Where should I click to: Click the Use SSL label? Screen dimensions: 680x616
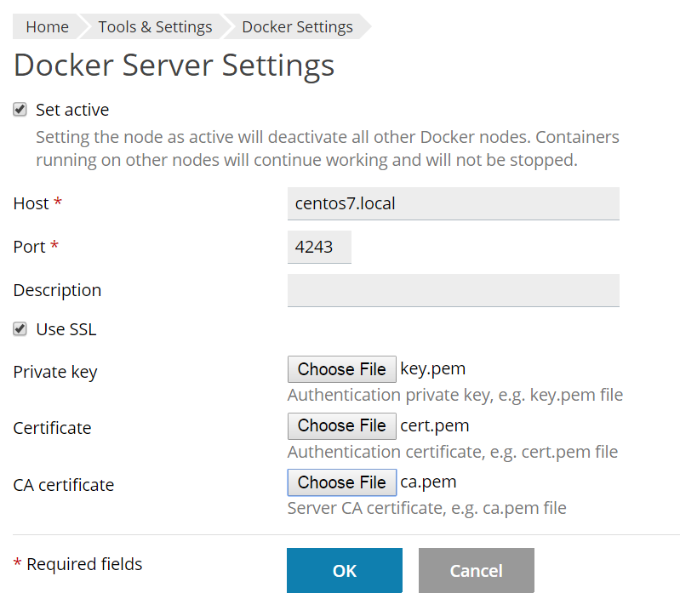tap(66, 329)
